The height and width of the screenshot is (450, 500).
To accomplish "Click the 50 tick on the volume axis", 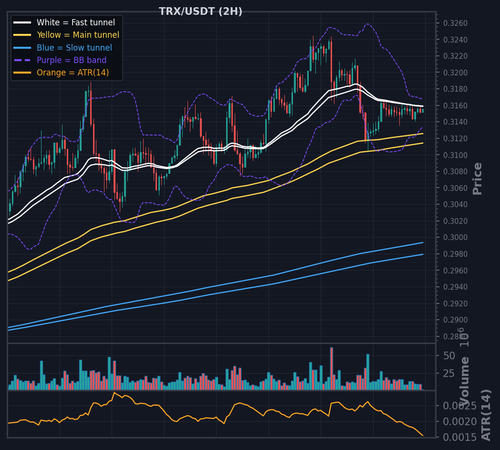I will point(449,356).
